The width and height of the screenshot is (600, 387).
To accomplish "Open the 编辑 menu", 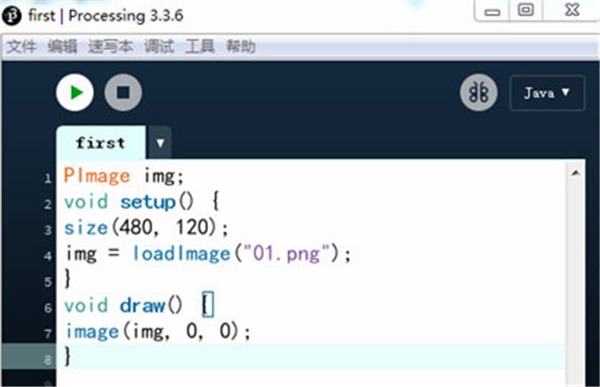I will (62, 47).
